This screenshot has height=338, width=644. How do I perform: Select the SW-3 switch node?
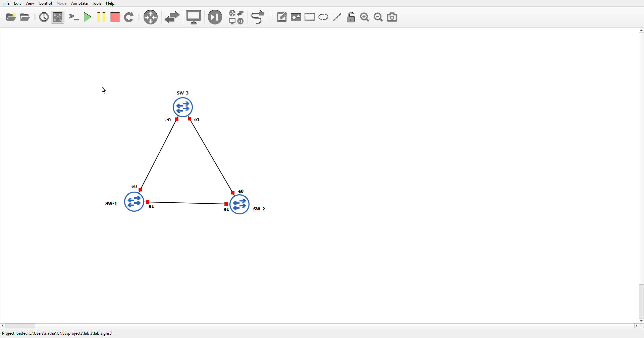182,107
